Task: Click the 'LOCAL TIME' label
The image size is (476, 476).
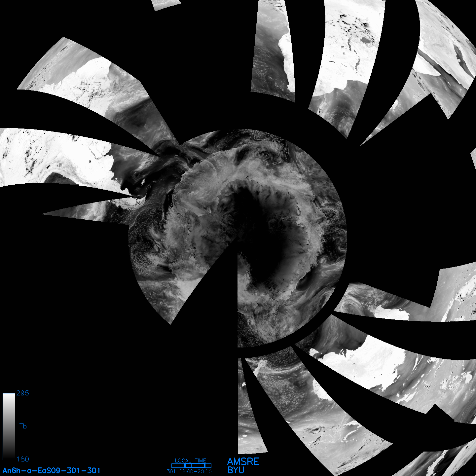Action: pos(191,460)
